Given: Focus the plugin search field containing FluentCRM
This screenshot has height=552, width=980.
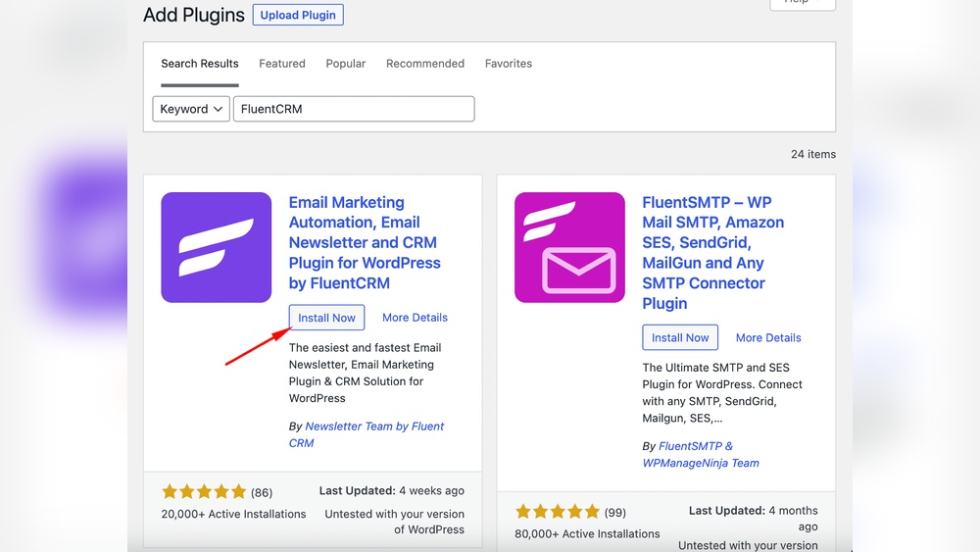Looking at the screenshot, I should click(354, 109).
